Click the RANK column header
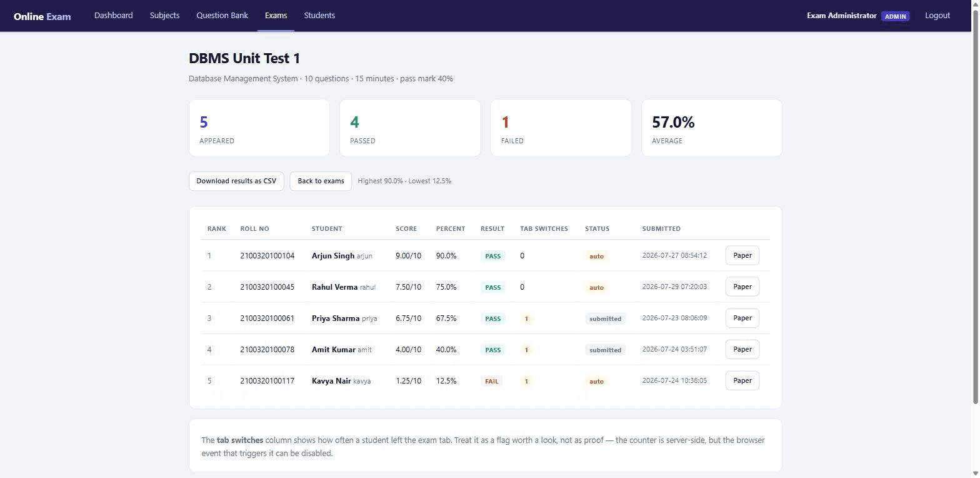 [217, 228]
